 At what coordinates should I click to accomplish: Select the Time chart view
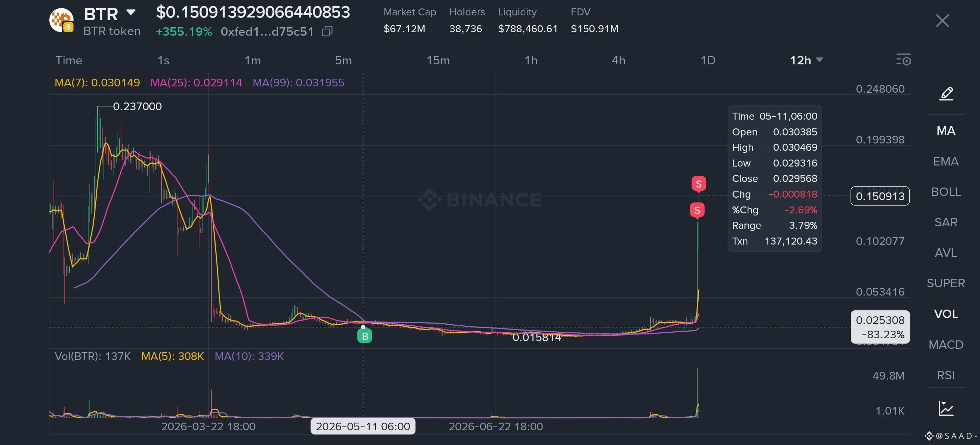(69, 60)
